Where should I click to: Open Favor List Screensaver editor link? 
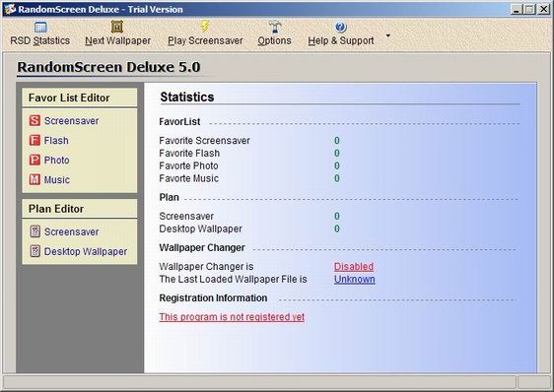[x=71, y=121]
